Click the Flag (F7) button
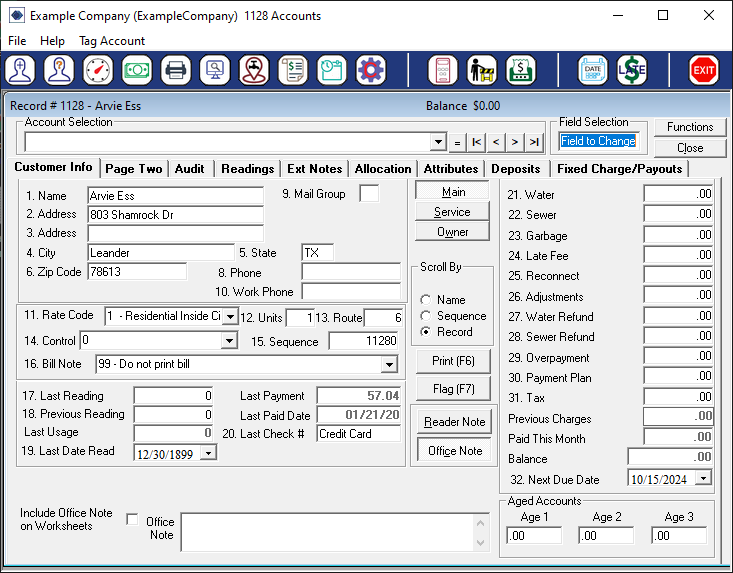This screenshot has height=573, width=733. pos(453,389)
